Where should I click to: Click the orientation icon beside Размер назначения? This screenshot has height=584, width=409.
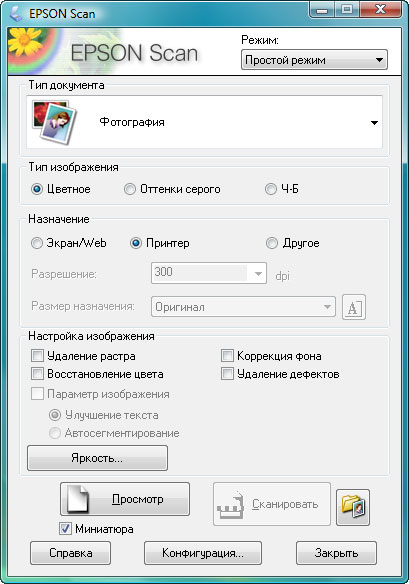(x=353, y=307)
